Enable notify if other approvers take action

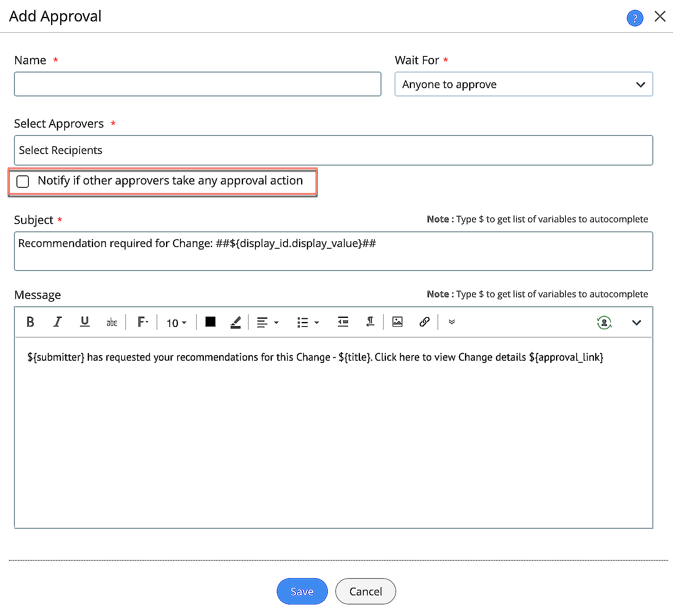[x=23, y=182]
